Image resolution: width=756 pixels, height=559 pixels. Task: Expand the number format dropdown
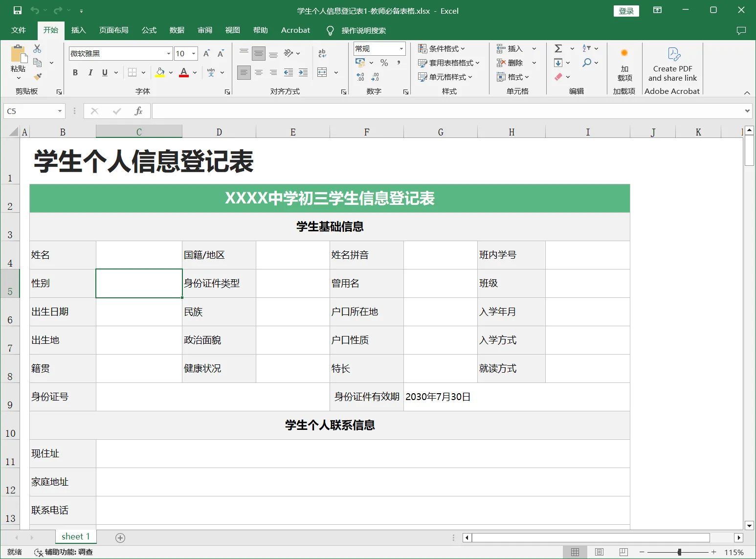click(401, 48)
